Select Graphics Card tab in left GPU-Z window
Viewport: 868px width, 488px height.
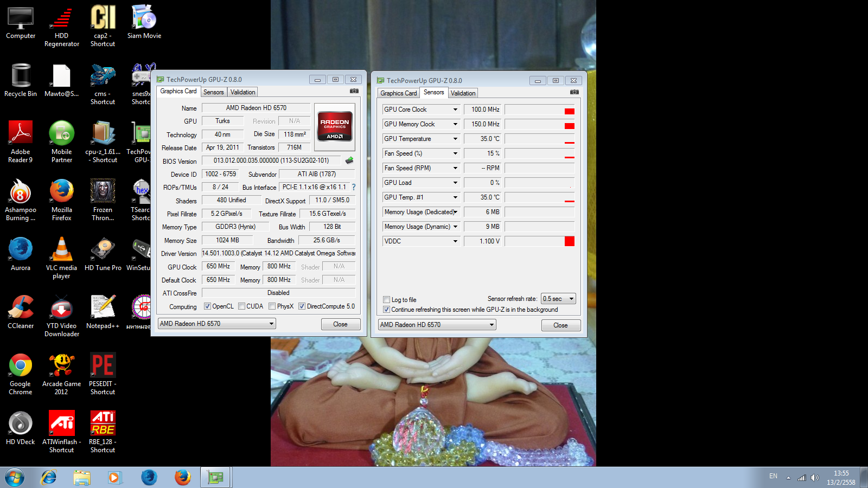178,91
